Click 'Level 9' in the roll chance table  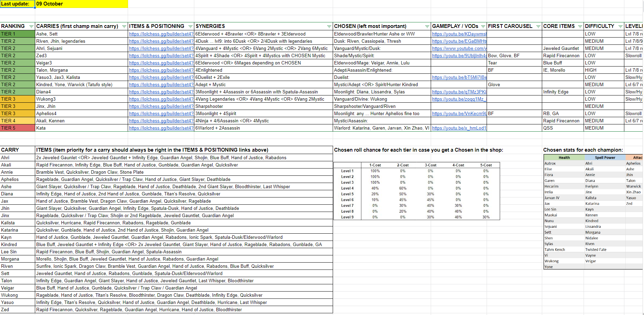tap(347, 217)
